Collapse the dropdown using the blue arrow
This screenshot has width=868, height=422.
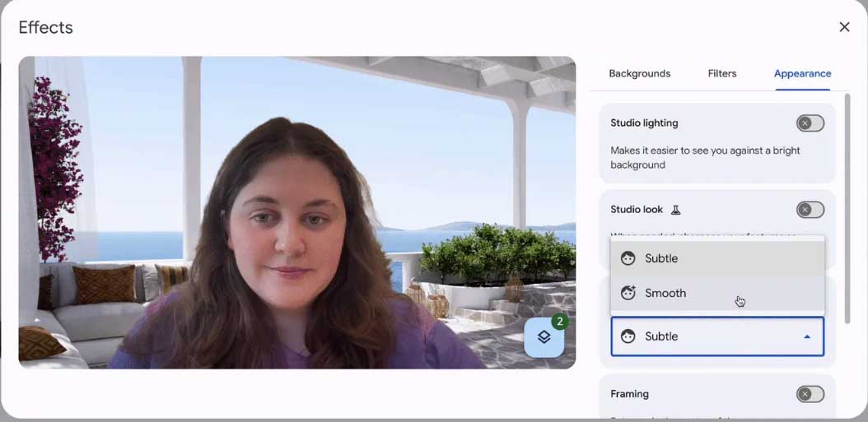[x=807, y=336]
